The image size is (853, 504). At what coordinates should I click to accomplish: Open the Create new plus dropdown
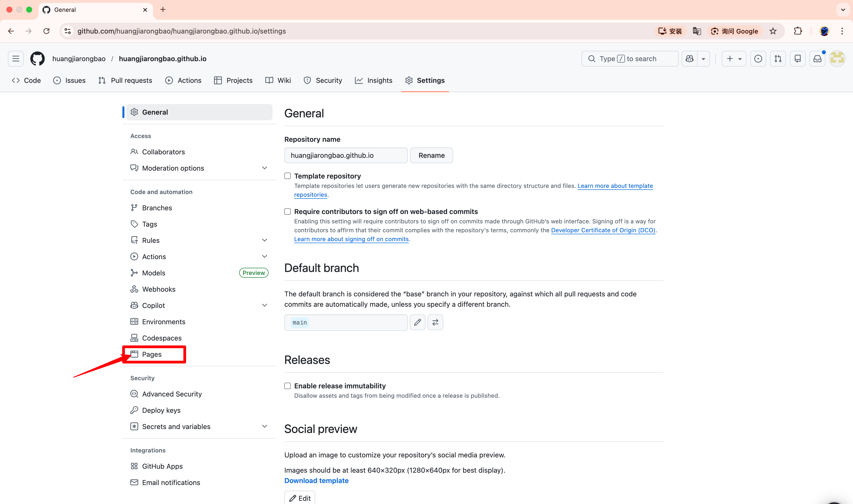(734, 59)
